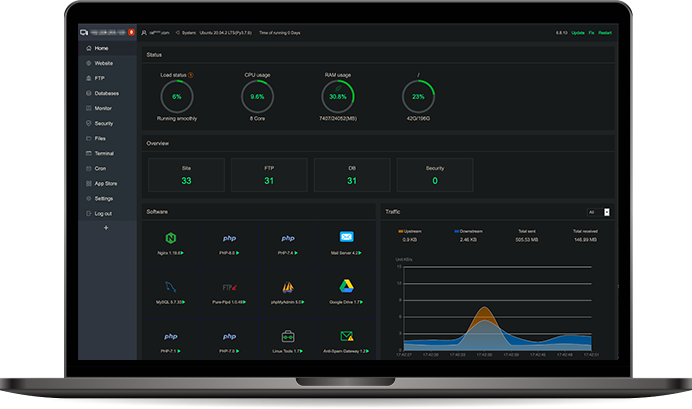Click the Update link in top bar

click(x=577, y=33)
